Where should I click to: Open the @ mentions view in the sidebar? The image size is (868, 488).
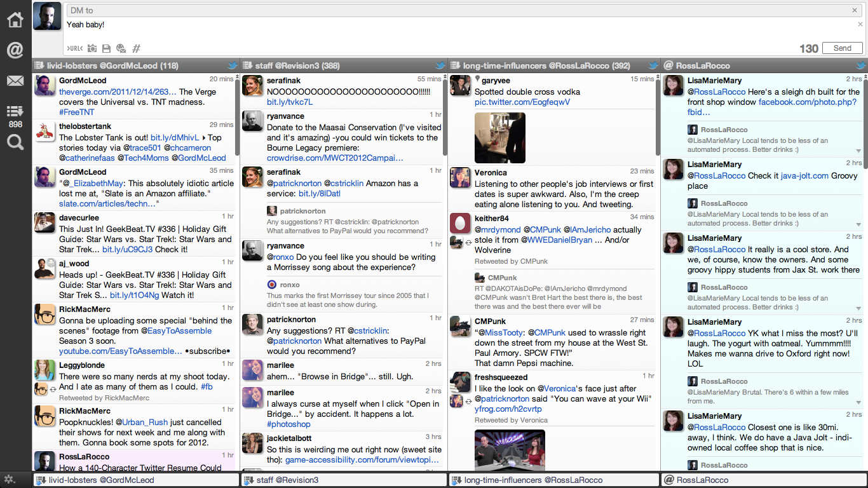click(15, 50)
